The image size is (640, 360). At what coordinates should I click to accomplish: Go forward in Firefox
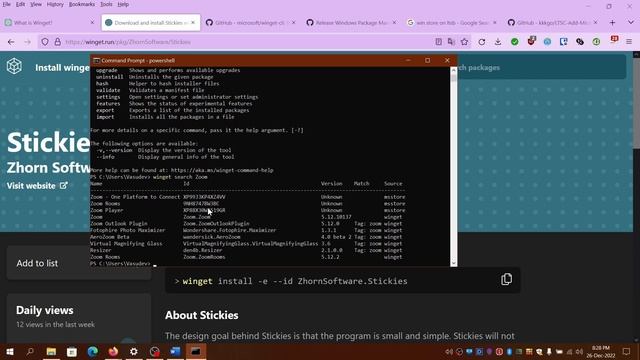tap(27, 42)
